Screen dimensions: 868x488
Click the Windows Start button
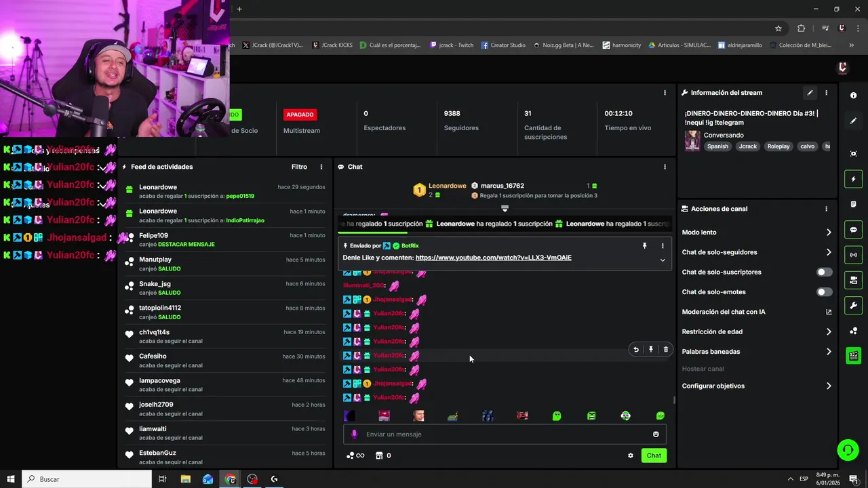pos(10,479)
